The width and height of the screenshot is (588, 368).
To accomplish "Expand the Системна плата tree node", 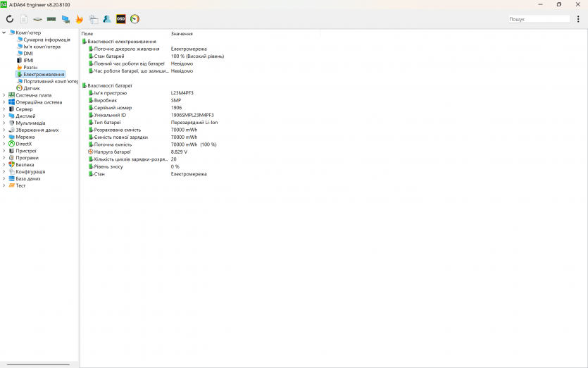I will pos(4,95).
